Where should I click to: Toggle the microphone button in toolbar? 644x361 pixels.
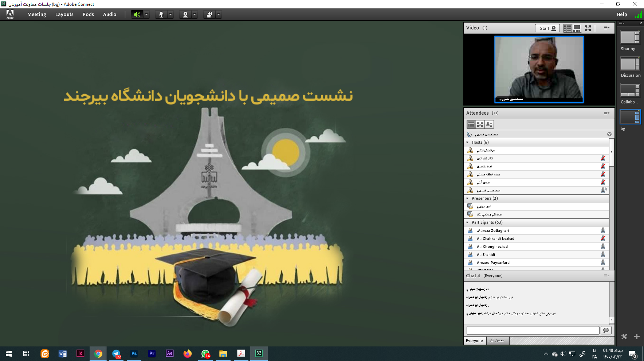(x=161, y=15)
